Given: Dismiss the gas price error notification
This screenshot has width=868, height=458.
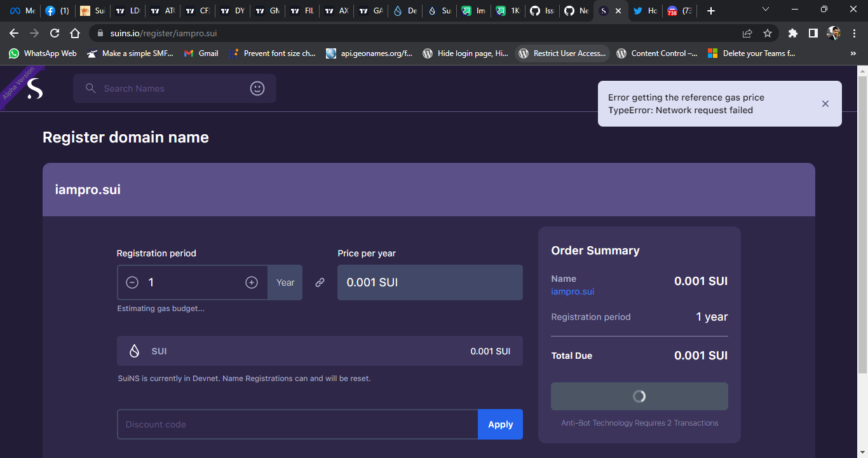Looking at the screenshot, I should click(825, 103).
